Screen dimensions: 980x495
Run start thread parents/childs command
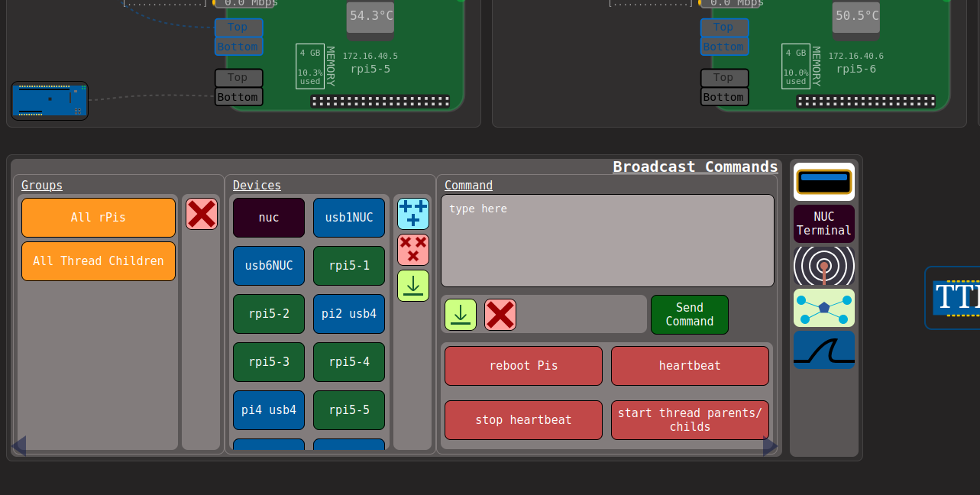coord(690,420)
